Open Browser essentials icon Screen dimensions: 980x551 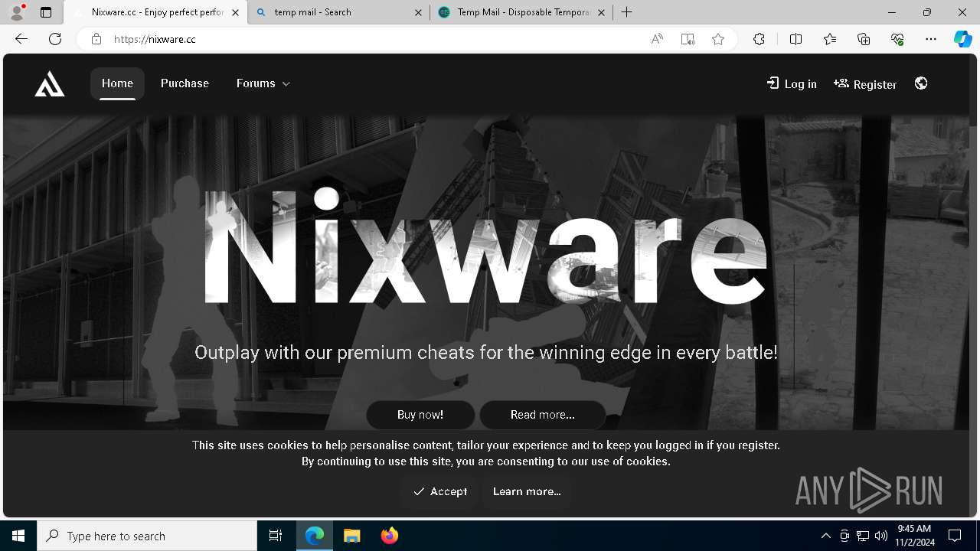[897, 39]
